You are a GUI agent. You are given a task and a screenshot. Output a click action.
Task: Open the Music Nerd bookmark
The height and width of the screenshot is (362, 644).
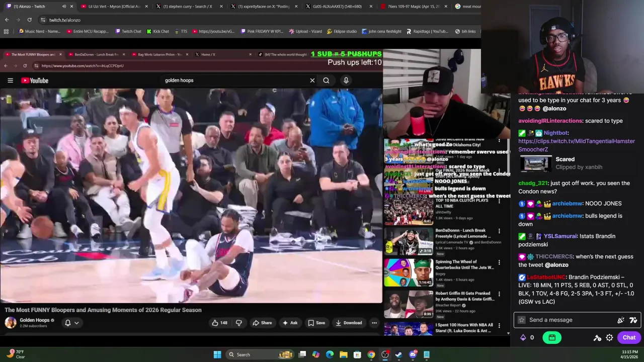tap(39, 31)
